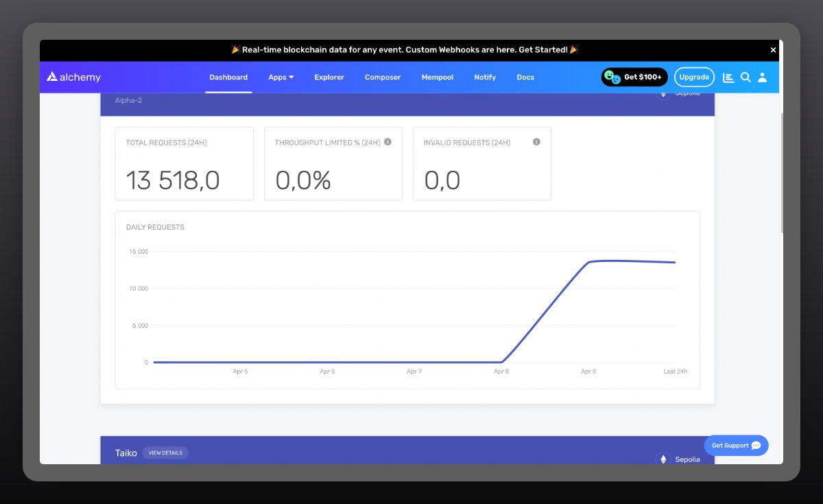
Task: Go to the Composer tab
Action: pos(383,77)
